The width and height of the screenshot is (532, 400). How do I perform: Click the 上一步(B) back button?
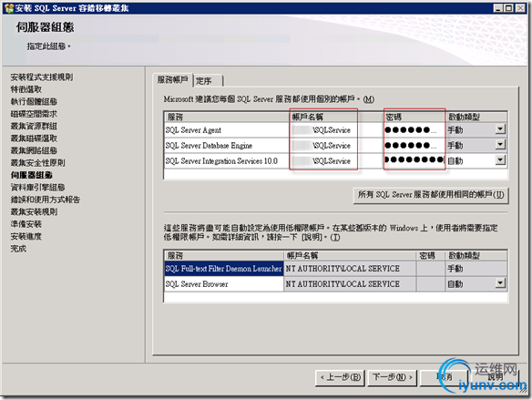point(340,377)
